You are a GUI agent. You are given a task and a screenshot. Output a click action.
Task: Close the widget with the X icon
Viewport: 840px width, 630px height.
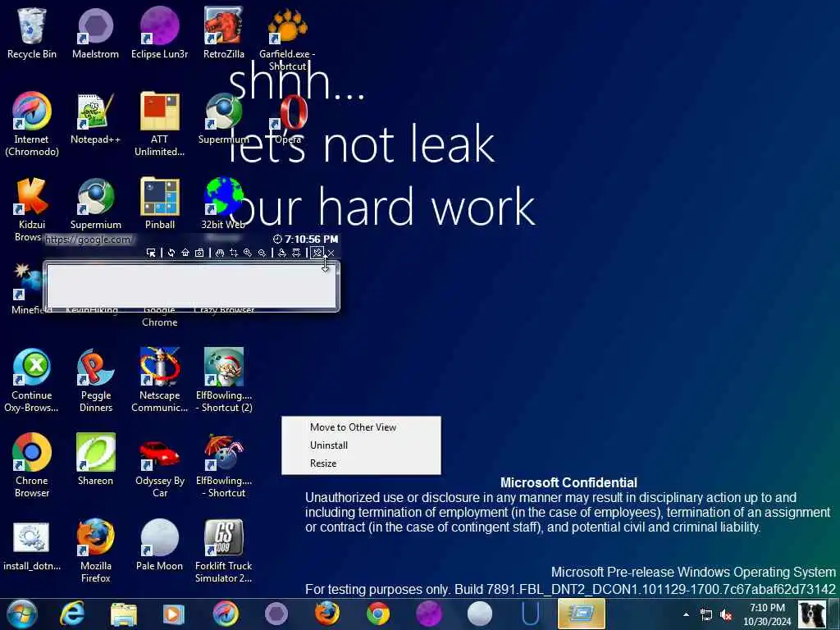pyautogui.click(x=331, y=253)
